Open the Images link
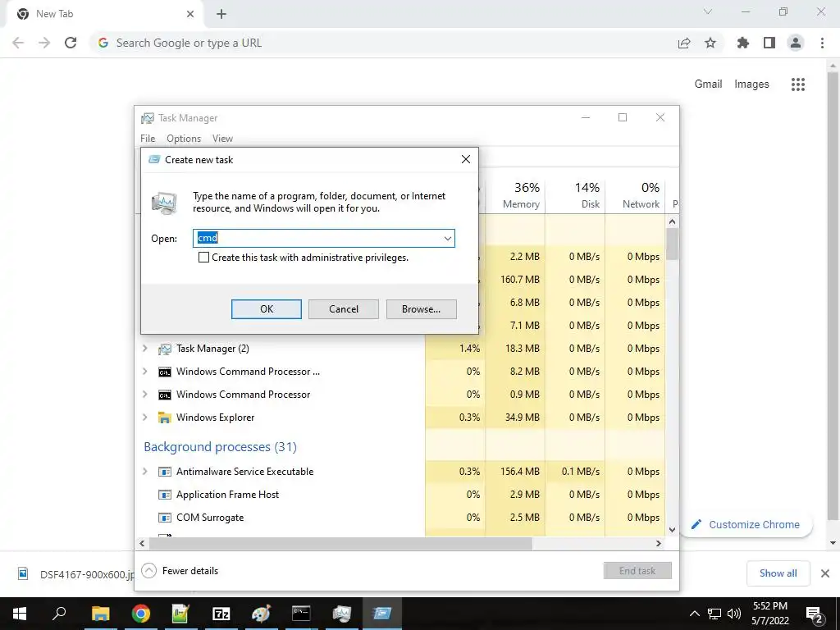 click(751, 84)
